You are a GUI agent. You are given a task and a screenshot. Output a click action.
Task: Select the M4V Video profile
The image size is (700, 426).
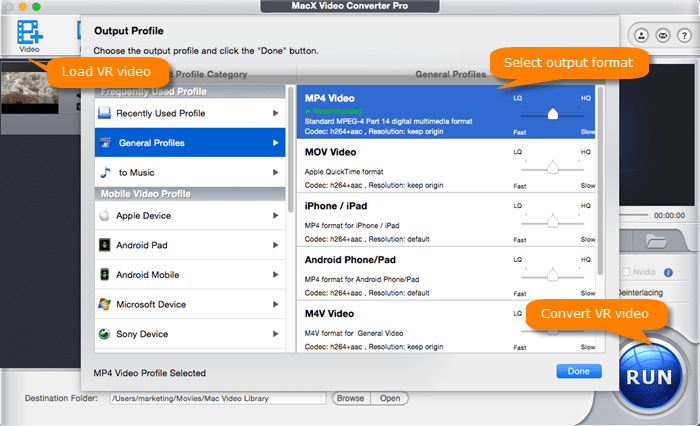(446, 327)
